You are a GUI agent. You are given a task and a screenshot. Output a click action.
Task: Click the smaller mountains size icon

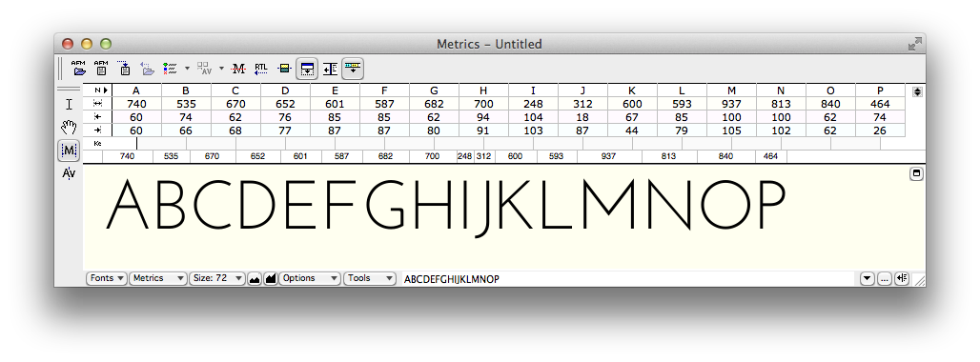pyautogui.click(x=255, y=279)
